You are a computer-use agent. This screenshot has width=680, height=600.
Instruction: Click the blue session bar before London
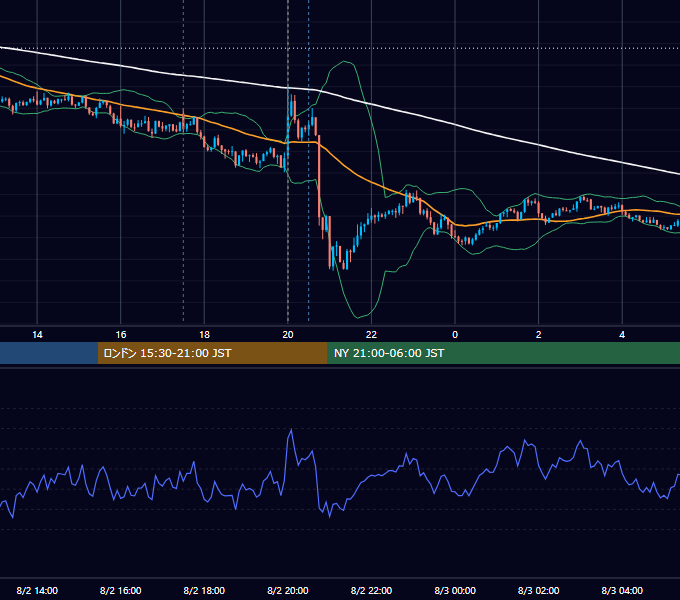pyautogui.click(x=49, y=353)
